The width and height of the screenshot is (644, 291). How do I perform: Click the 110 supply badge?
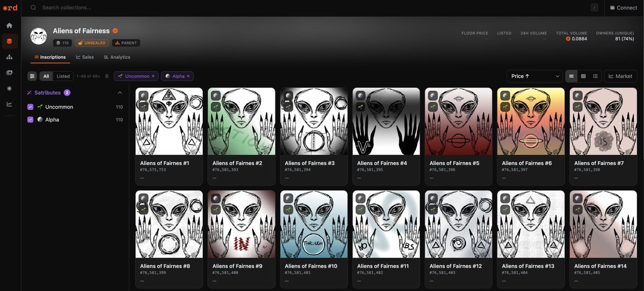coord(62,43)
